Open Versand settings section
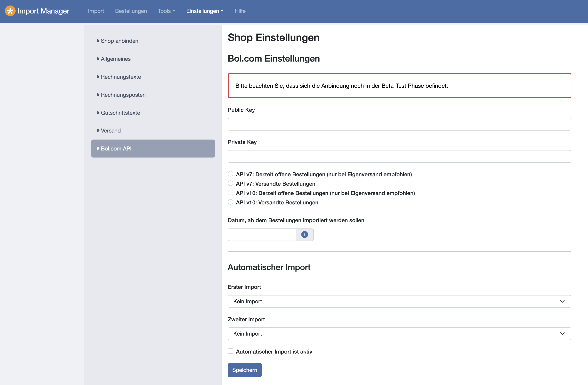The height and width of the screenshot is (385, 588). [x=153, y=131]
